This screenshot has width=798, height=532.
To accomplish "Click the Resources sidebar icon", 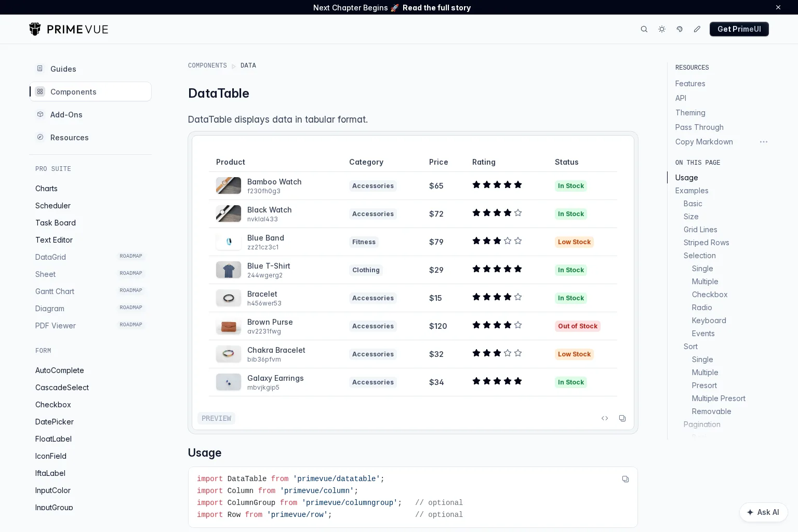I will click(x=40, y=137).
